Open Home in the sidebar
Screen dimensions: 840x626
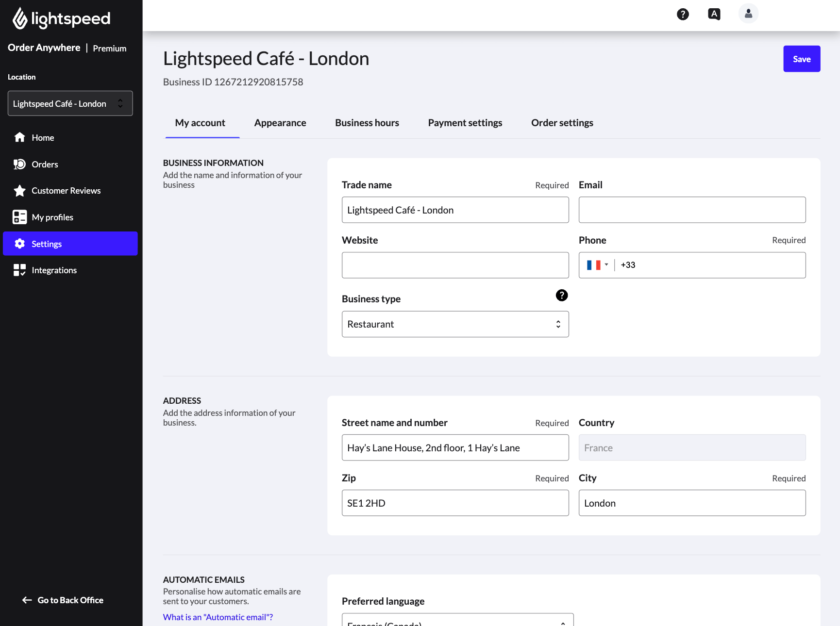pyautogui.click(x=70, y=138)
